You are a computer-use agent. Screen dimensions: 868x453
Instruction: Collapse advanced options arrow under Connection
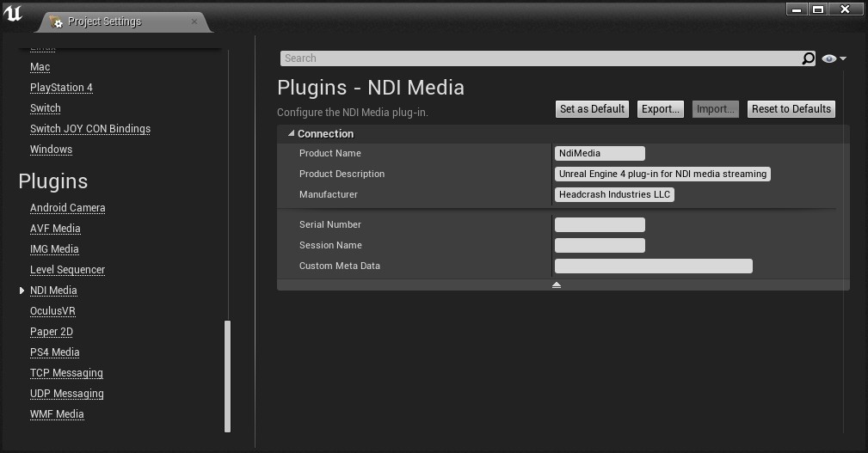pos(557,285)
